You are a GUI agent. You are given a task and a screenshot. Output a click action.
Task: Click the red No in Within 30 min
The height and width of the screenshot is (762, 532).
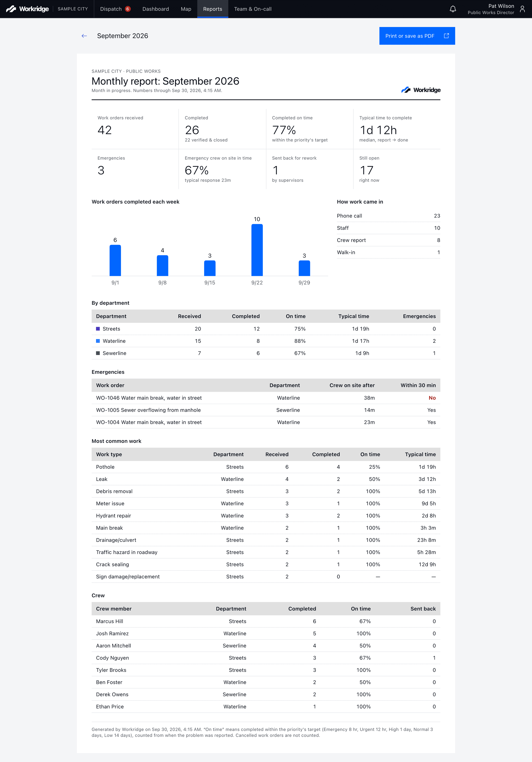(x=432, y=398)
